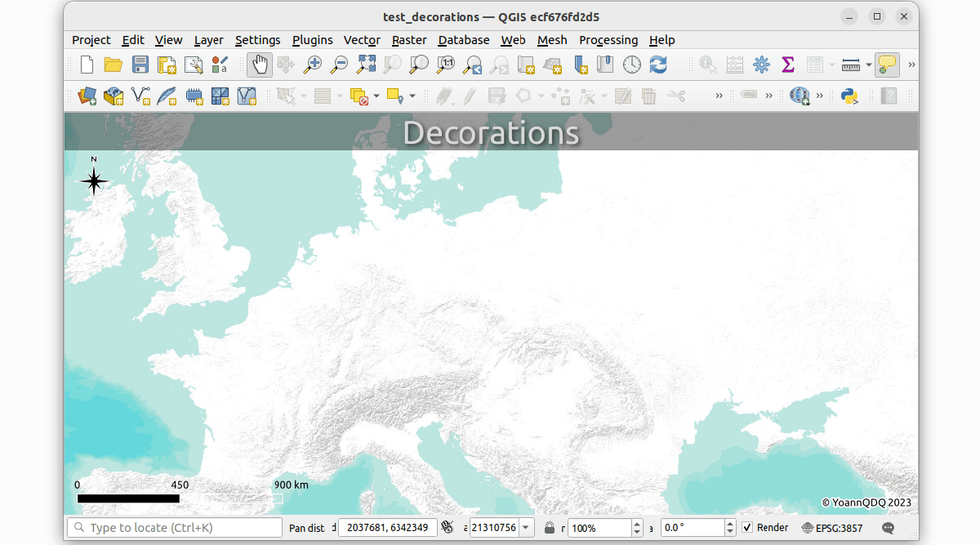Screen dimensions: 980x545
Task: Open the Processing menu
Action: 608,40
